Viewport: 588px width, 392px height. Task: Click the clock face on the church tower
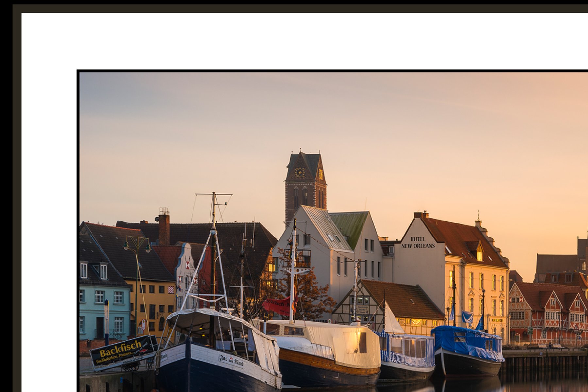300,172
